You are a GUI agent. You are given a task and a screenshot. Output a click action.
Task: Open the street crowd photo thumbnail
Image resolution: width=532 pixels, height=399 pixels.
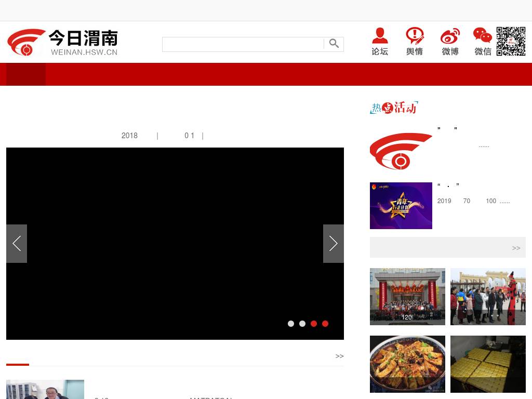click(488, 297)
